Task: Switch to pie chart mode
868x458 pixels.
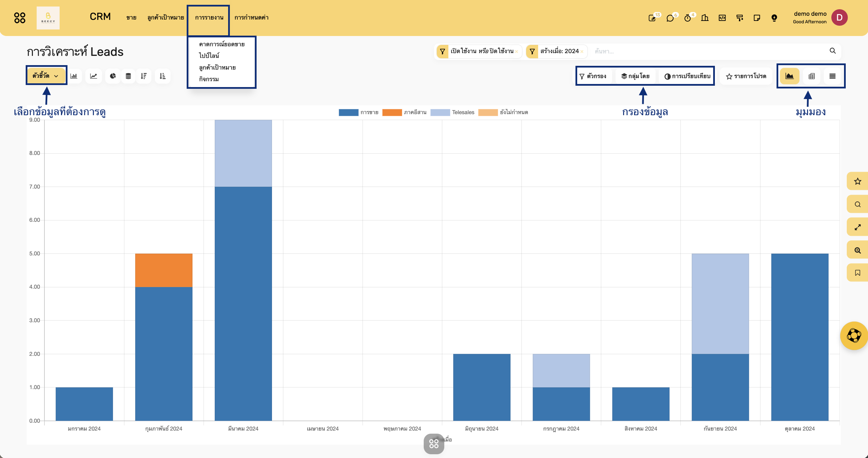Action: [x=113, y=76]
